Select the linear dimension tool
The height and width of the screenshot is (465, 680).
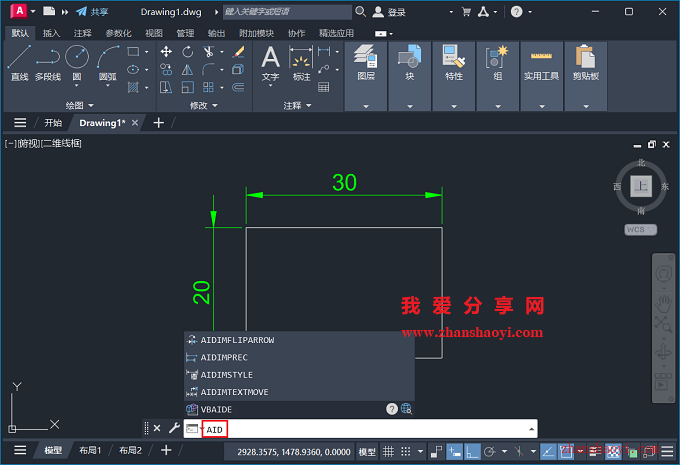tap(324, 52)
